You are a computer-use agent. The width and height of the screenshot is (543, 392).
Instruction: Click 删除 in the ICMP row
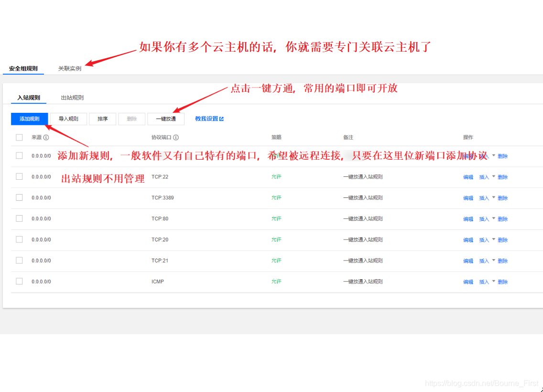[x=502, y=282]
